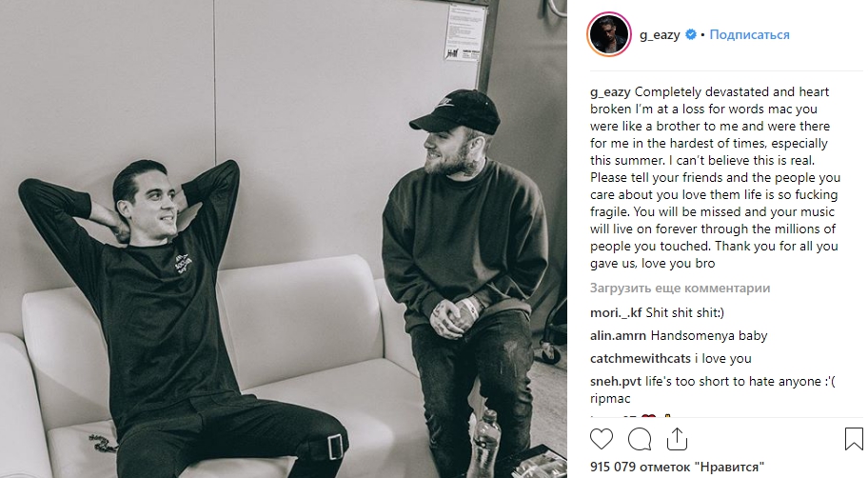The width and height of the screenshot is (868, 478).
Task: Share the post with the upload arrow icon
Action: click(677, 439)
